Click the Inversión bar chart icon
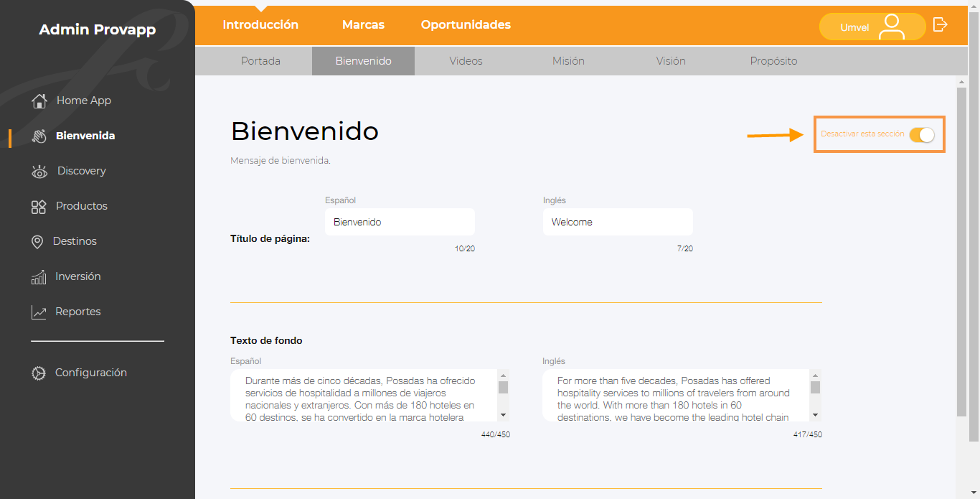The image size is (980, 499). tap(39, 277)
